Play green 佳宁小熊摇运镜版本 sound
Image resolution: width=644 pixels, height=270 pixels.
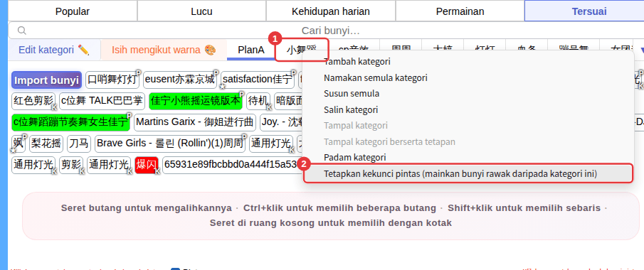click(196, 101)
